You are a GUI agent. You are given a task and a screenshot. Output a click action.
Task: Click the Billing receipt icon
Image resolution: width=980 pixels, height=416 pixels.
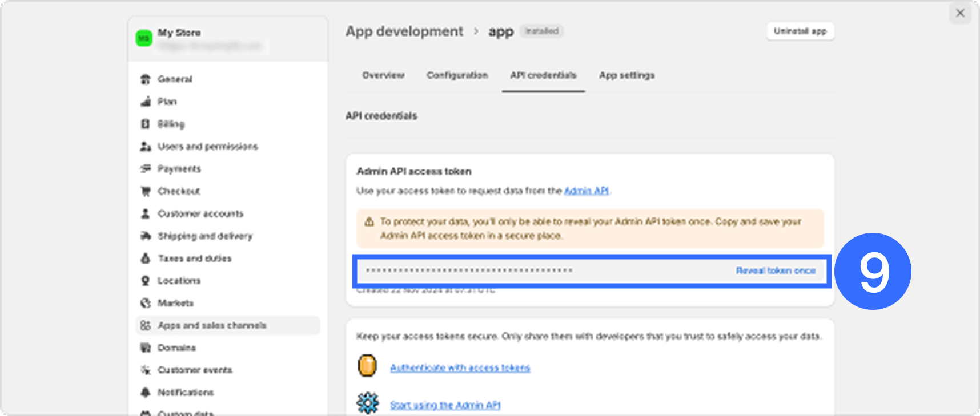click(x=146, y=124)
